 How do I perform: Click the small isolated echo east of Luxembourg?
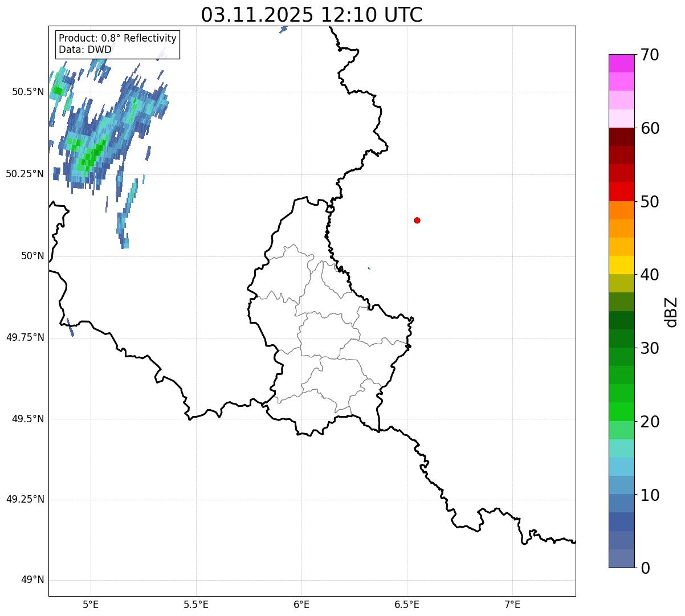[x=369, y=268]
